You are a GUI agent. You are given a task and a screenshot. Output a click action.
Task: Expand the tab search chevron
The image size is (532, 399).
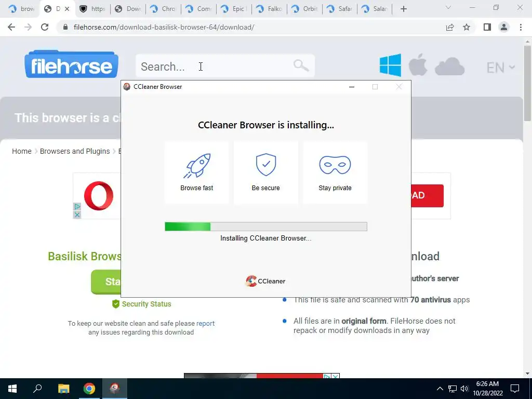[x=448, y=8]
